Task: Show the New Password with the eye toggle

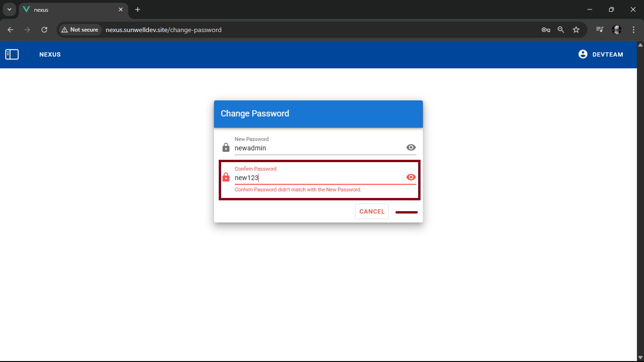Action: tap(411, 147)
